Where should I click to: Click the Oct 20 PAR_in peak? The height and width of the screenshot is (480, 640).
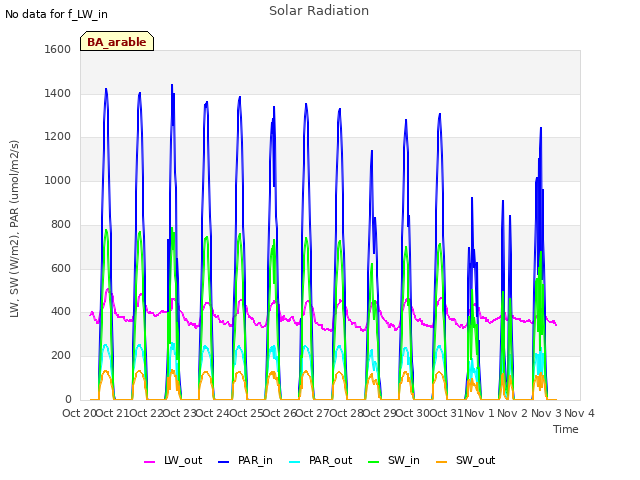106,89
